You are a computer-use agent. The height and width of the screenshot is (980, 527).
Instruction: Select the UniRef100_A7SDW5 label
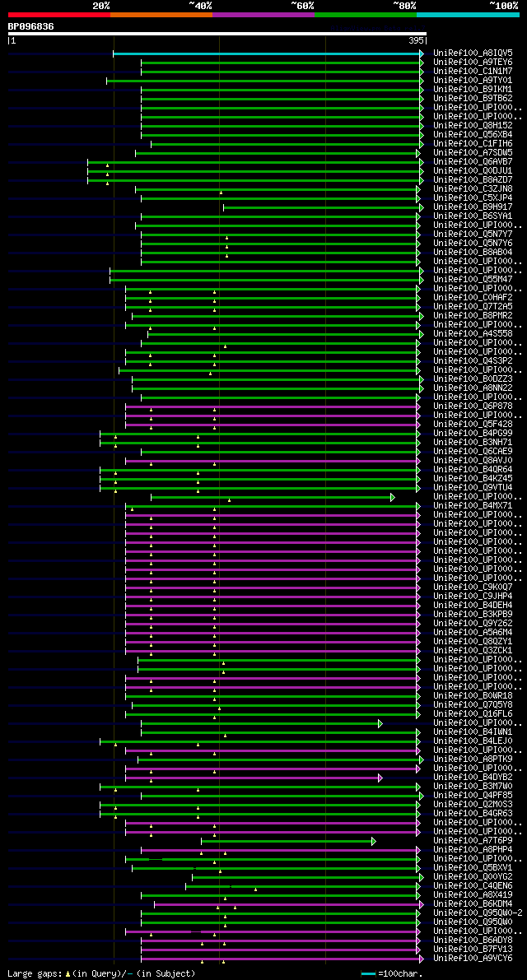click(x=473, y=153)
